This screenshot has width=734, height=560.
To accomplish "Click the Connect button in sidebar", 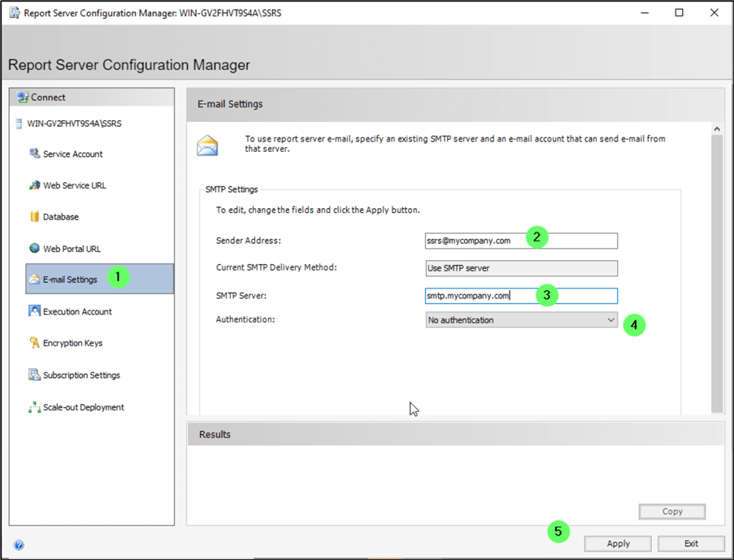I will point(48,98).
